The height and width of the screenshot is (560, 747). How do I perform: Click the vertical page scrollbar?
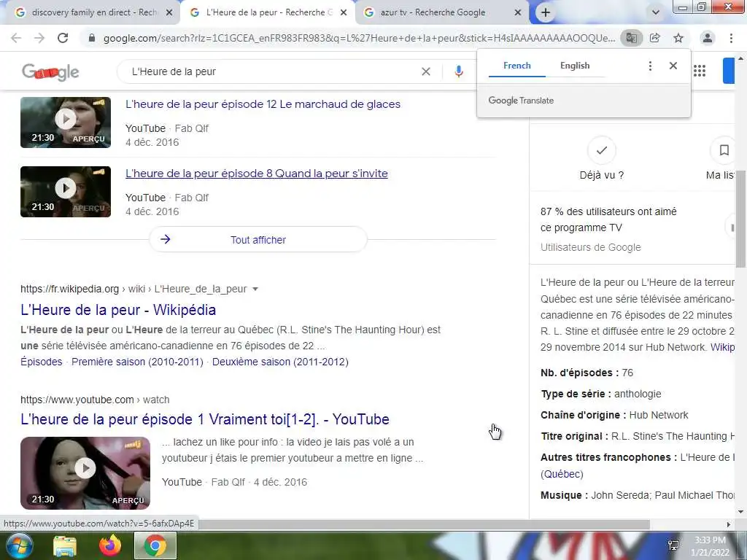(x=740, y=219)
